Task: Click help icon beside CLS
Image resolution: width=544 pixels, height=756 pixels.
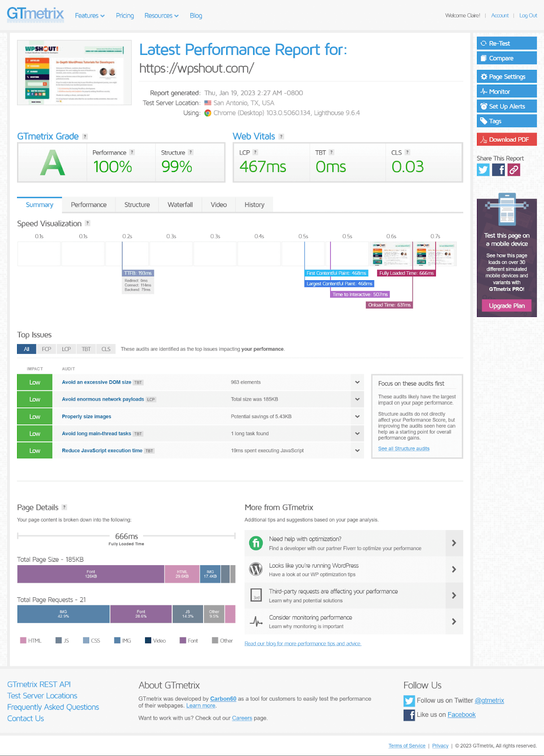Action: (408, 152)
